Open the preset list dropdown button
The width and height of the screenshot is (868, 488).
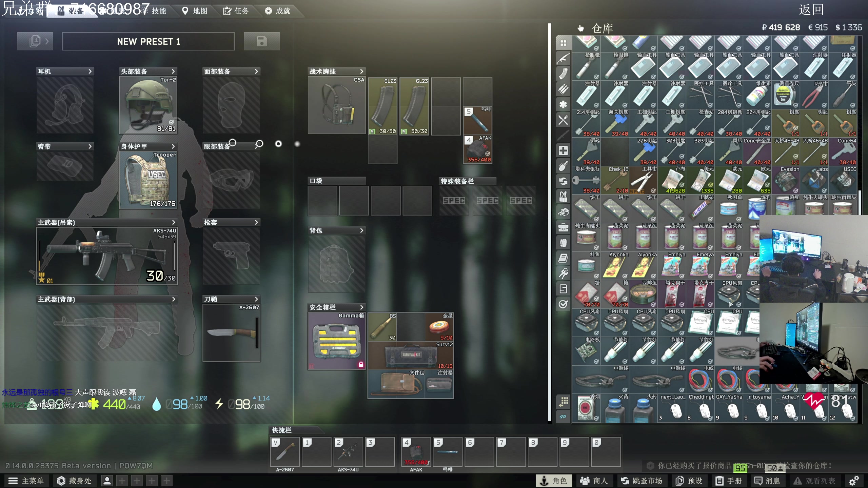(35, 41)
